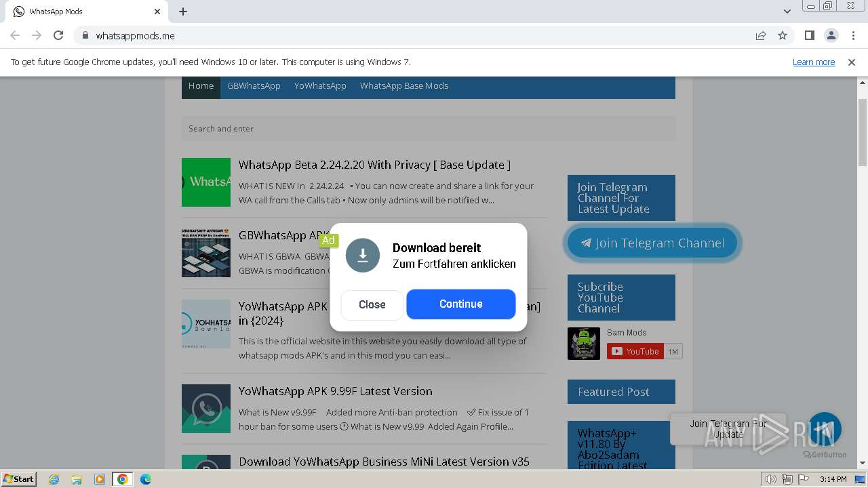Image resolution: width=868 pixels, height=488 pixels.
Task: Click the Join Telegram Channel button
Action: pos(652,243)
